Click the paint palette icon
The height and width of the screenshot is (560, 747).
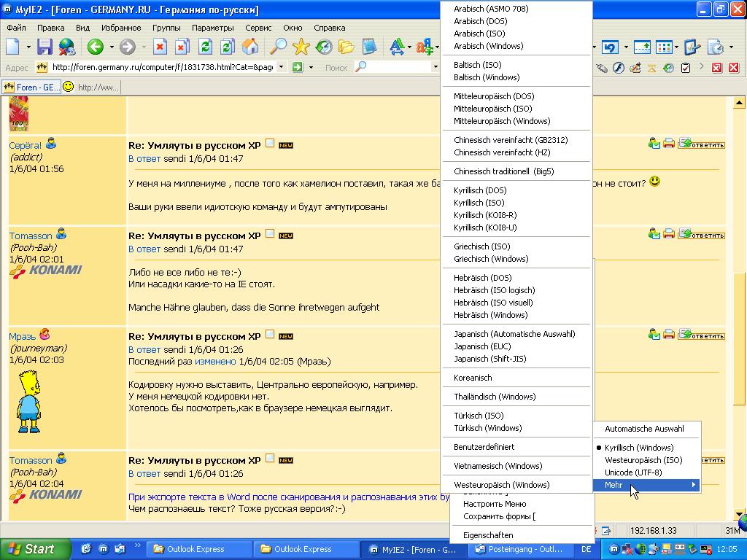(635, 68)
